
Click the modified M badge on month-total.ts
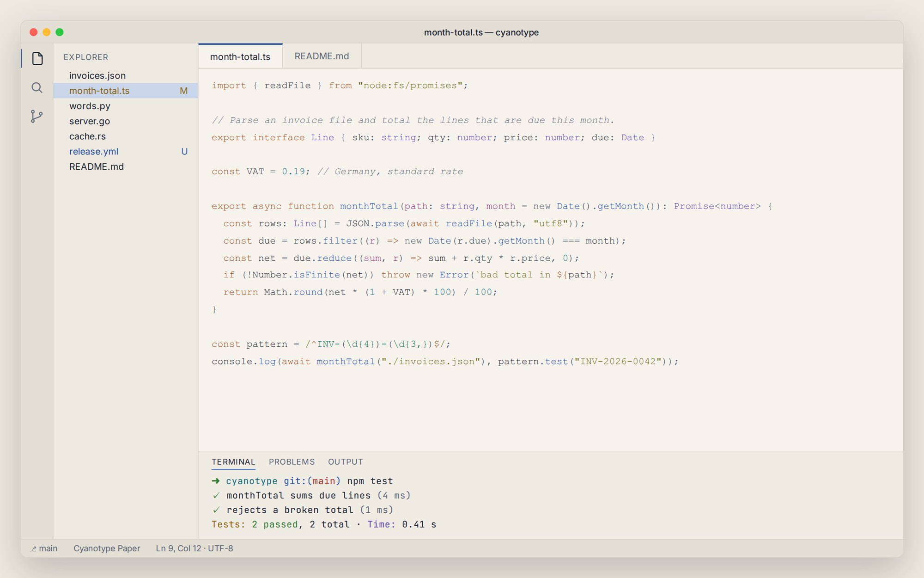point(183,91)
